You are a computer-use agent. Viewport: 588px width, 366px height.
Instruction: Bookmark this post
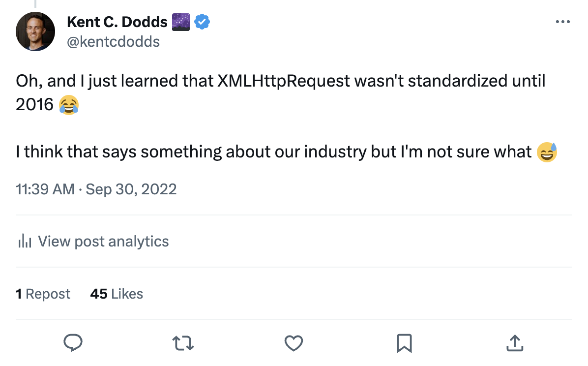[404, 343]
